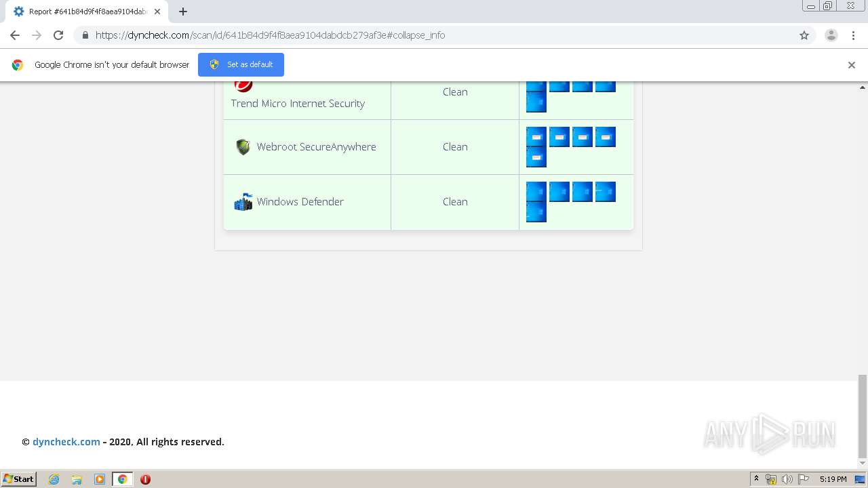Open third Windows Defender screenshot thumbnail
868x488 pixels.
coord(583,192)
